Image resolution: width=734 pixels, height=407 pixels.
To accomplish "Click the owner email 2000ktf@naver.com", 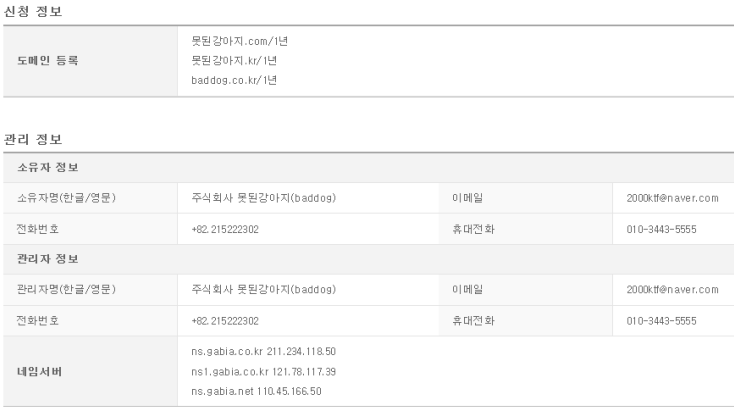I will 672,198.
